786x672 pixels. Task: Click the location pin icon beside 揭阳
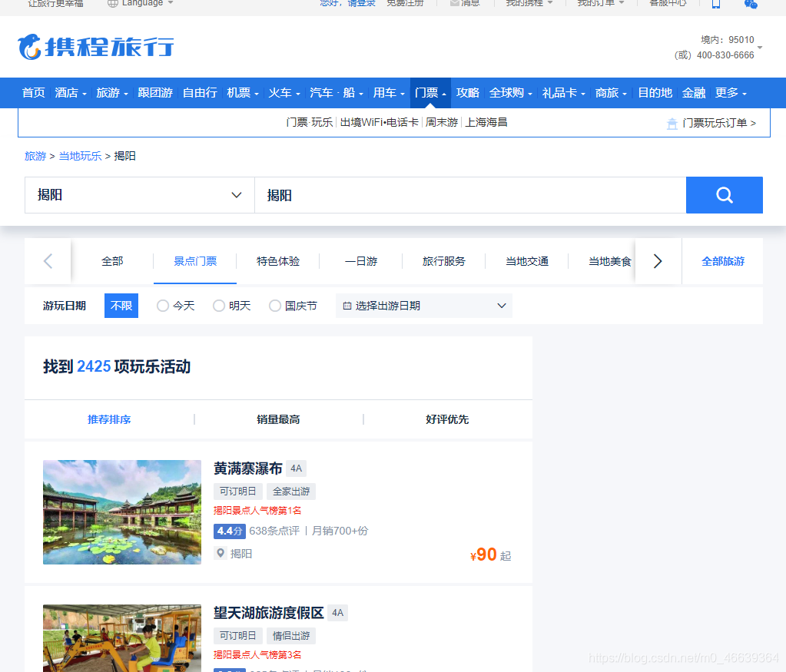click(x=220, y=553)
